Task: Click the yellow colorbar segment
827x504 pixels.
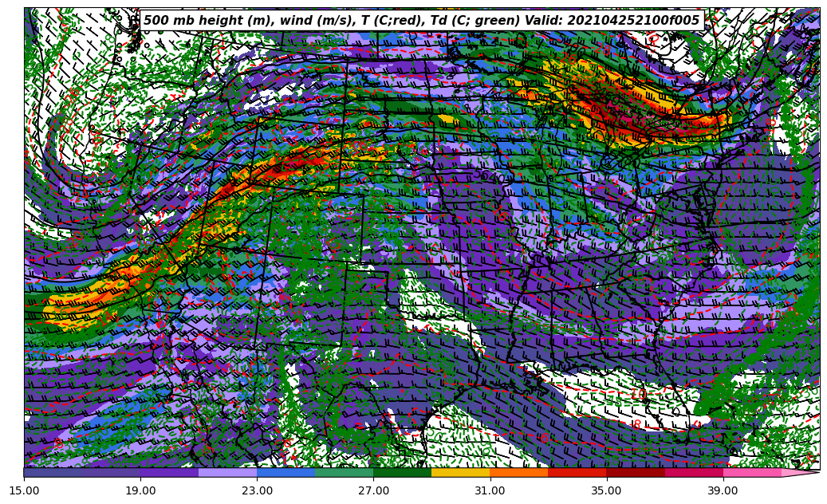Action: 460,472
